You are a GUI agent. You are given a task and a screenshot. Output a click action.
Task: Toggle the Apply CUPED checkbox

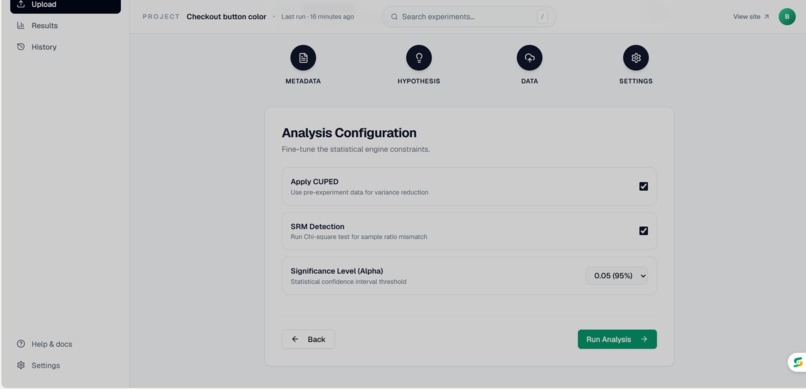tap(644, 186)
